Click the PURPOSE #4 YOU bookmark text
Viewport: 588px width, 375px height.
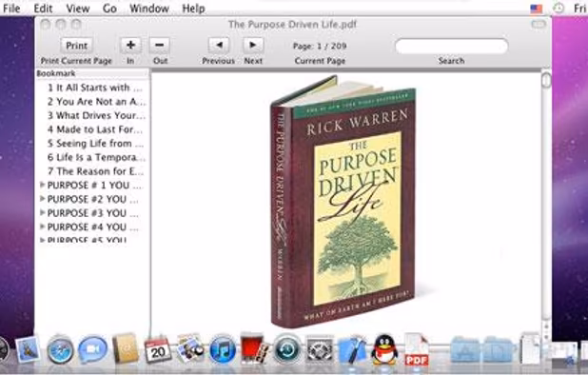click(92, 227)
